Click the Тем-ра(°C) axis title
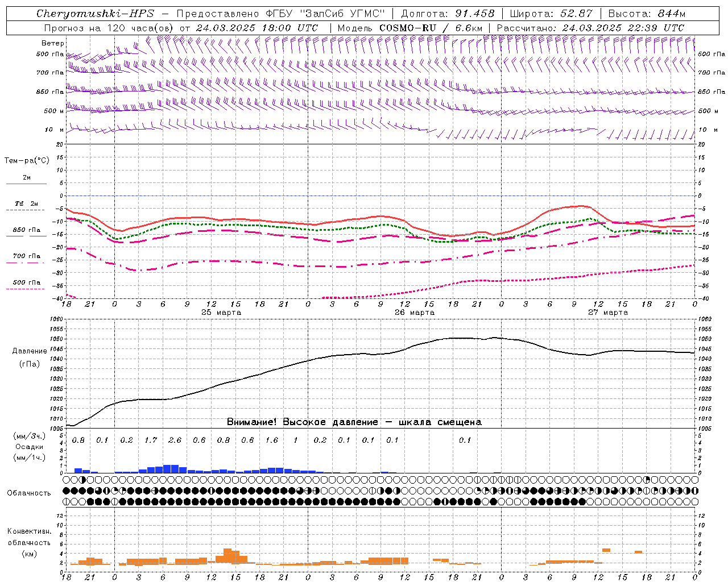The height and width of the screenshot is (582, 728). pos(27,161)
